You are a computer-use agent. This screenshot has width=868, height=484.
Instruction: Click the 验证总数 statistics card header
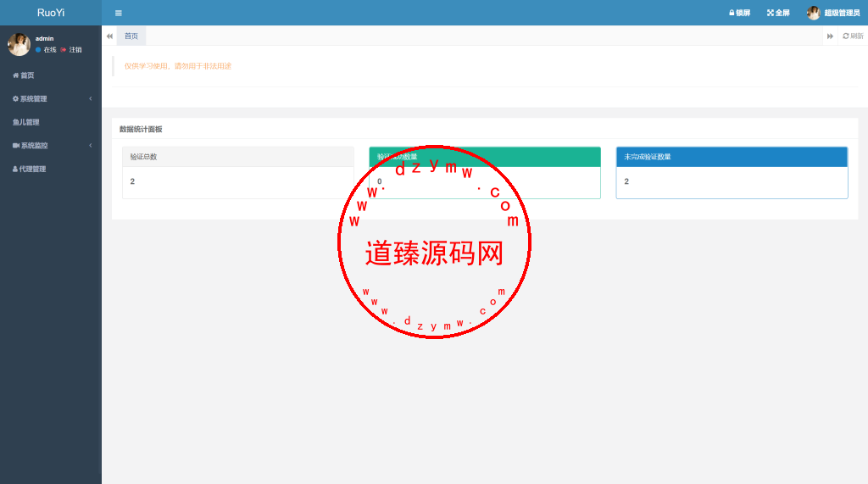pos(238,157)
